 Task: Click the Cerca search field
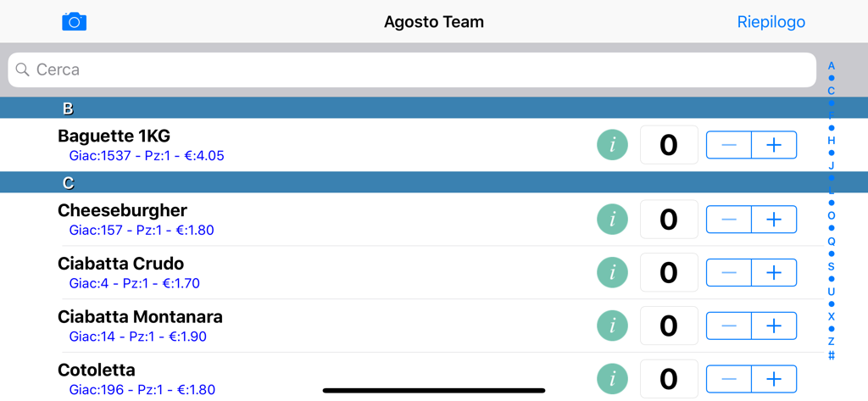click(412, 70)
